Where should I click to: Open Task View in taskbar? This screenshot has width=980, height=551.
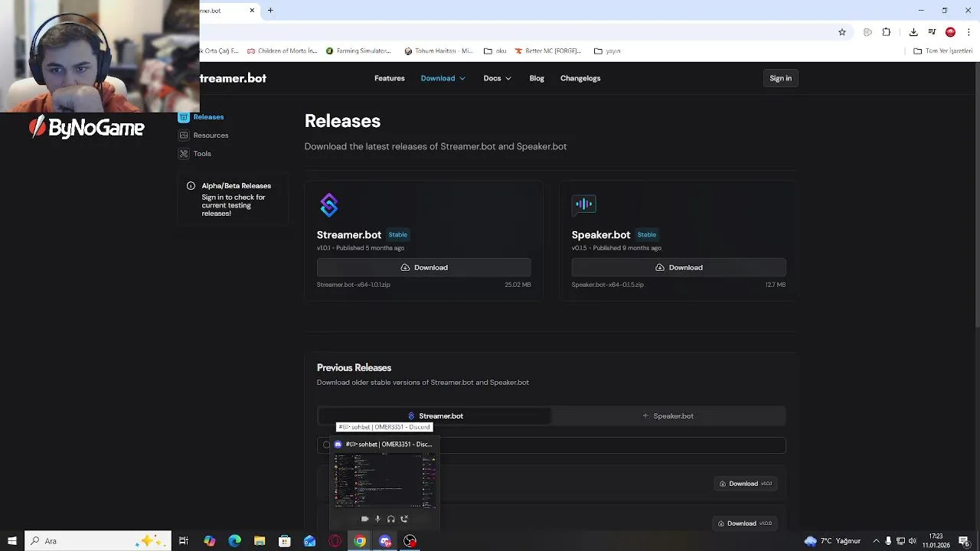point(184,541)
